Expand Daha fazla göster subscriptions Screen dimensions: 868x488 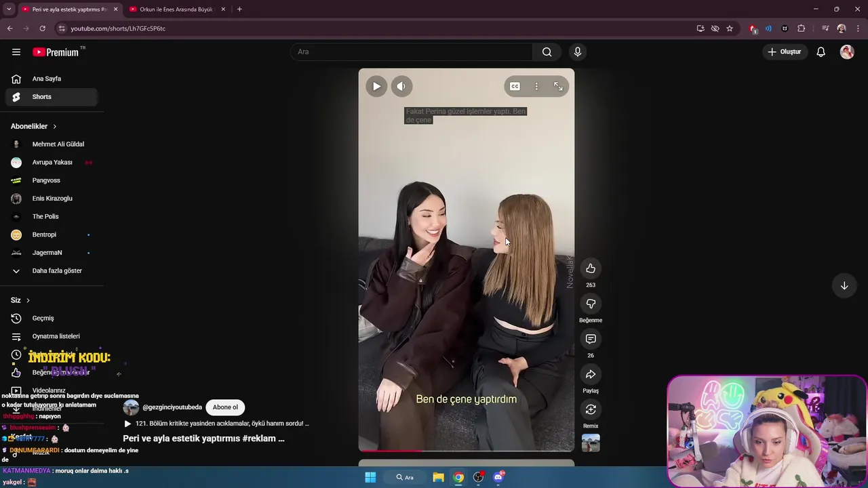pyautogui.click(x=52, y=270)
